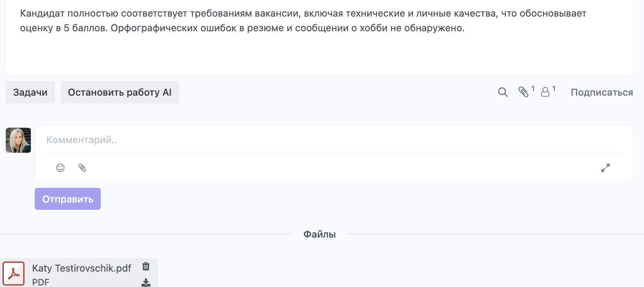
Task: Download the Katy Testirovschik.pdf file
Action: pos(146,282)
